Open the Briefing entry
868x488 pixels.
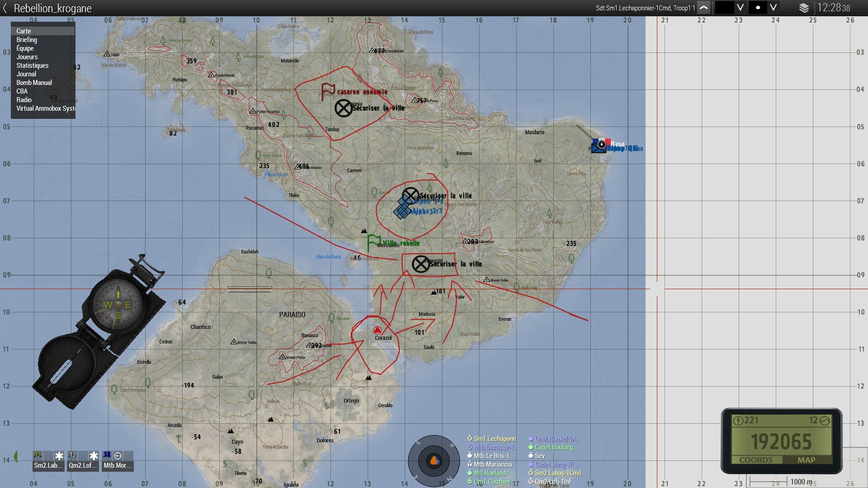43,40
